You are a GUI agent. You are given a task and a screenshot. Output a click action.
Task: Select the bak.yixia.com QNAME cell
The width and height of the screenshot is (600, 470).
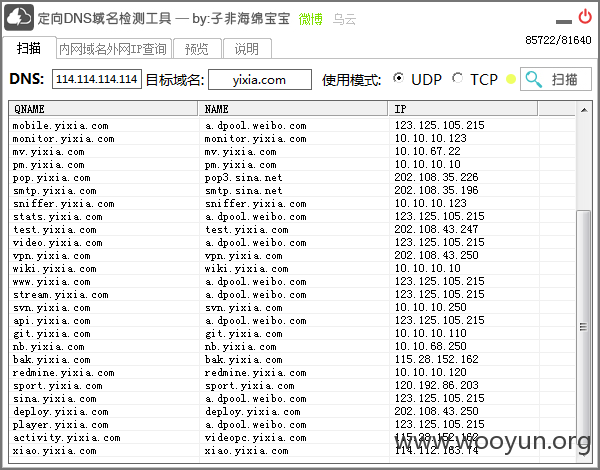pyautogui.click(x=52, y=360)
